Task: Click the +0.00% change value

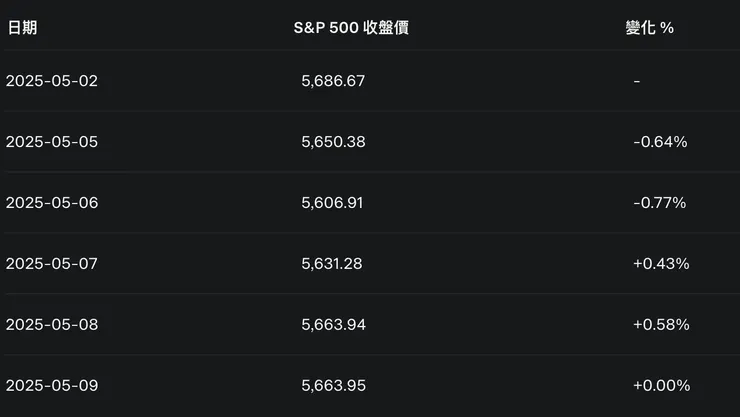Action: coord(661,386)
